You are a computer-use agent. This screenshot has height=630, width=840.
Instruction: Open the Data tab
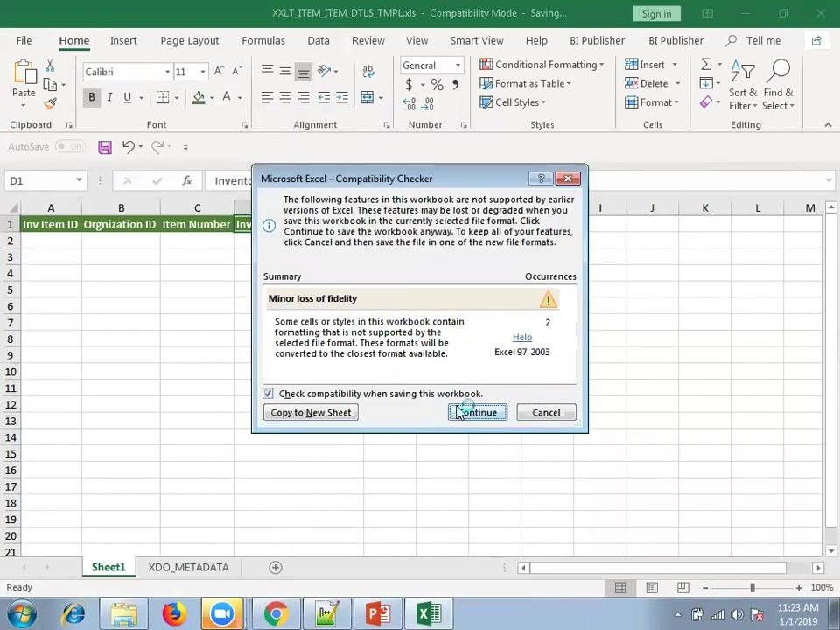coord(318,41)
